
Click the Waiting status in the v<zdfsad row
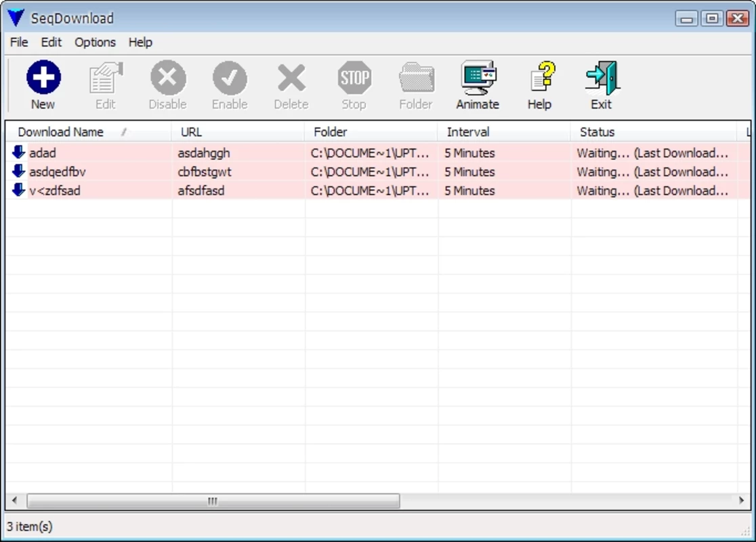point(652,190)
